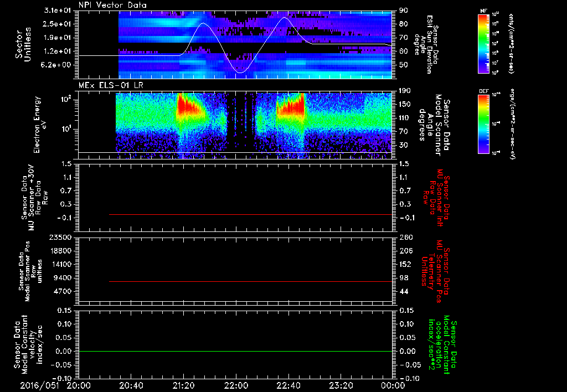Click the green line in velocity panel

(x=235, y=351)
